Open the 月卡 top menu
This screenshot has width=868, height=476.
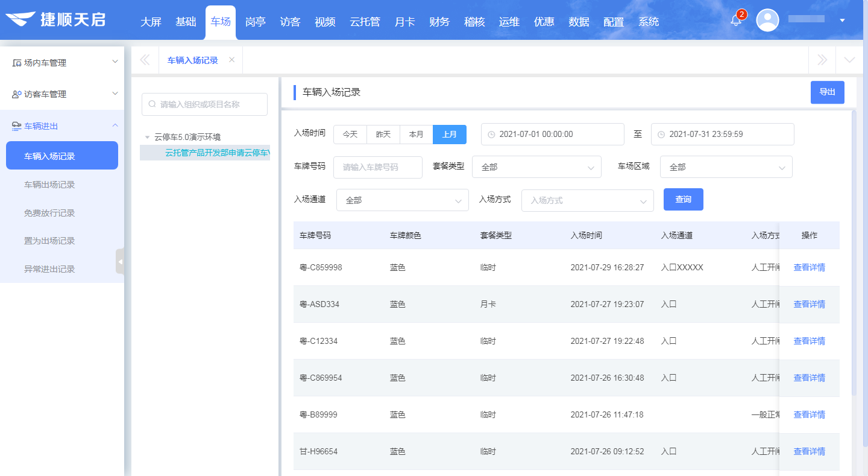[x=404, y=22]
